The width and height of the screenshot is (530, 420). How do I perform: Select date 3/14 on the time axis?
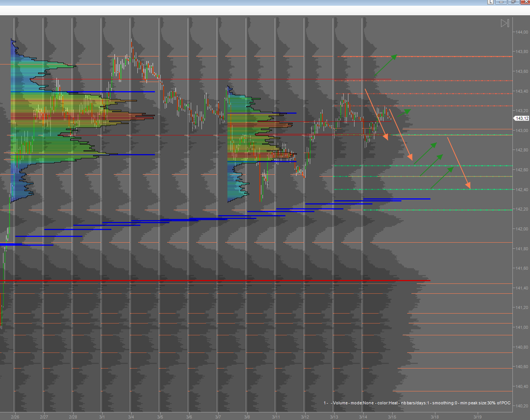(363, 417)
